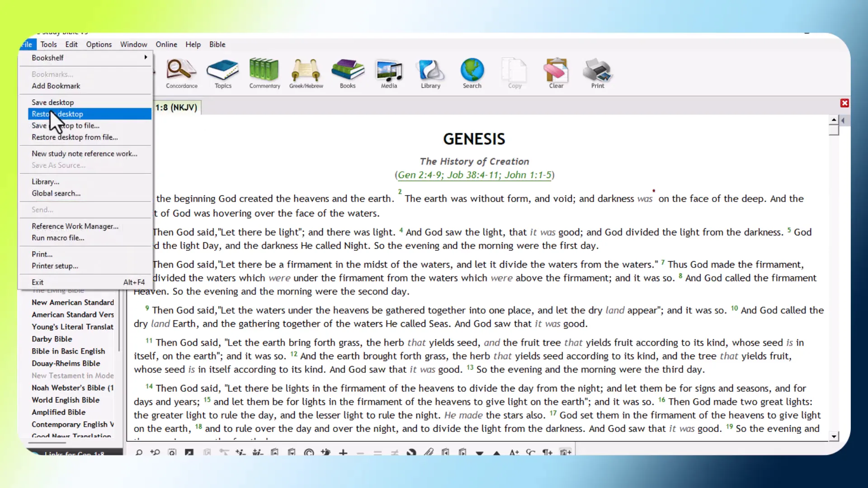
Task: Click the down triangle icon in bottom toolbar
Action: pos(480,452)
